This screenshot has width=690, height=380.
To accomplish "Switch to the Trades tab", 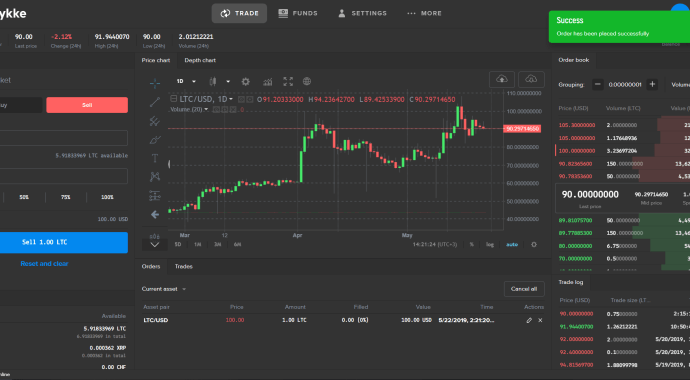I will [x=184, y=267].
